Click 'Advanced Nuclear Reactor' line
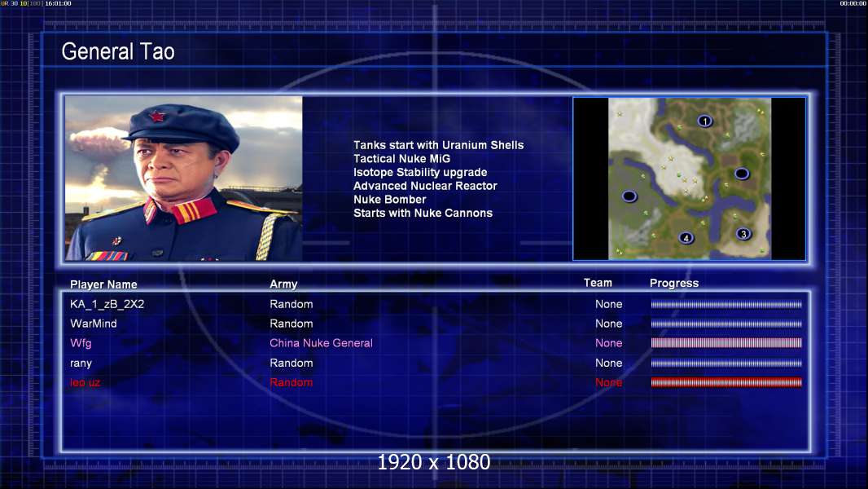 tap(425, 186)
